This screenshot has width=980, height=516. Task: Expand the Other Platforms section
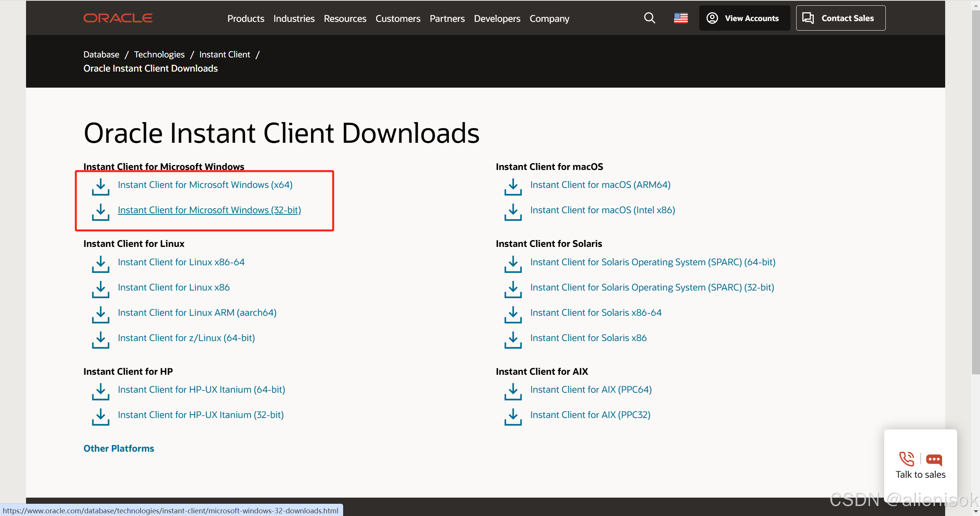tap(119, 448)
